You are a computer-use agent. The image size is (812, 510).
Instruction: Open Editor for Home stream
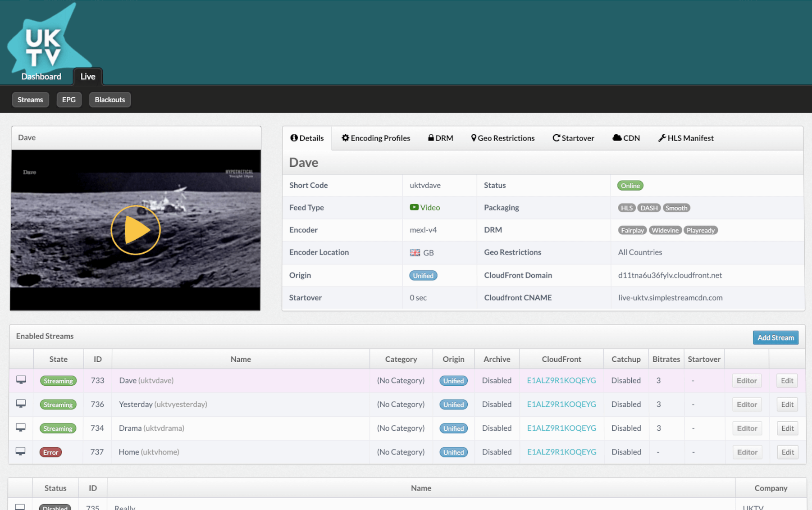click(x=747, y=452)
